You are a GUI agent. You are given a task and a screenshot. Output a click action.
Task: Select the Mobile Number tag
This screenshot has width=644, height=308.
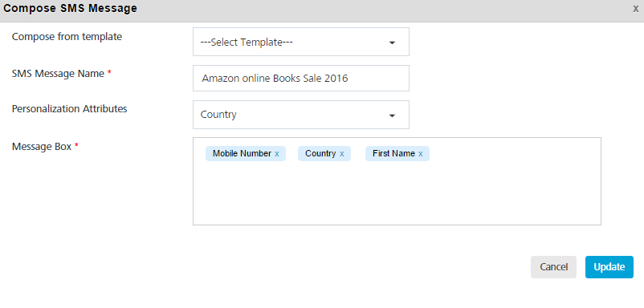point(242,154)
